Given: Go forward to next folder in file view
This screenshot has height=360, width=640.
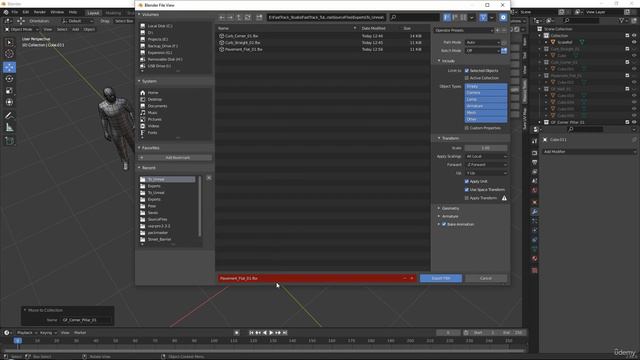Looking at the screenshot, I should (x=230, y=18).
